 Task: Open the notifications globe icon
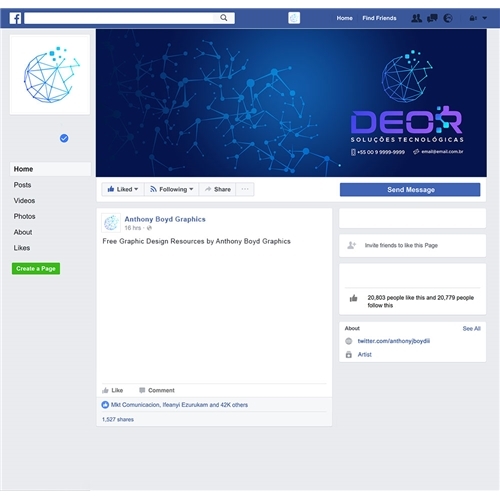click(448, 18)
